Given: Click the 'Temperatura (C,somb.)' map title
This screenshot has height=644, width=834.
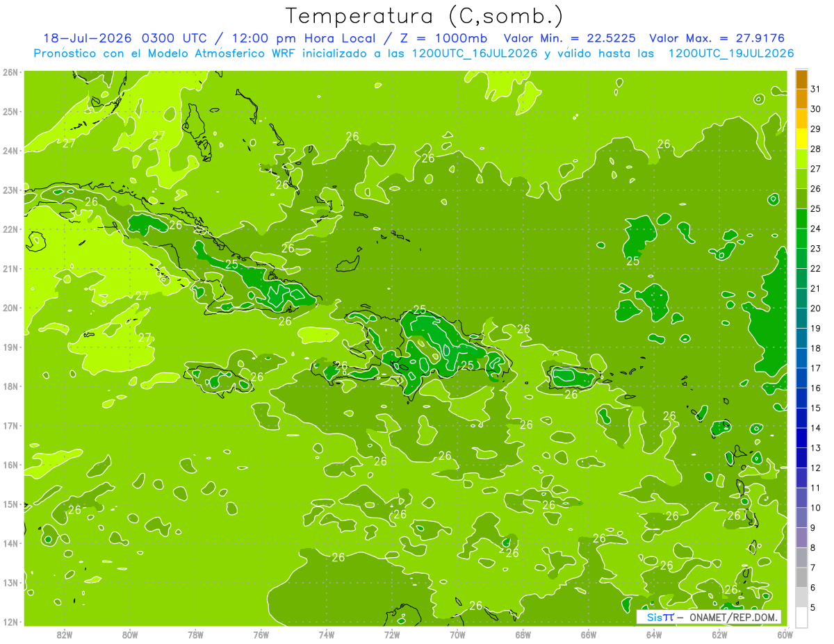Looking at the screenshot, I should (x=425, y=15).
